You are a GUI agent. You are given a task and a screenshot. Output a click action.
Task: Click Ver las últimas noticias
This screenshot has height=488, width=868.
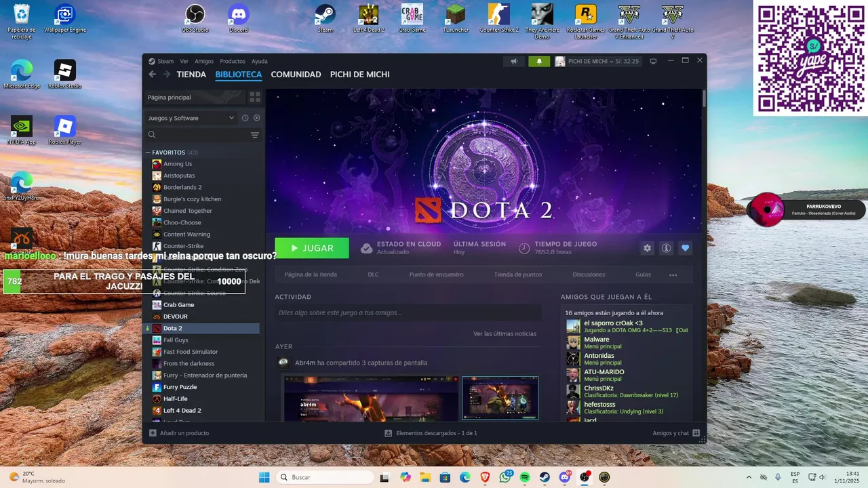pos(505,333)
